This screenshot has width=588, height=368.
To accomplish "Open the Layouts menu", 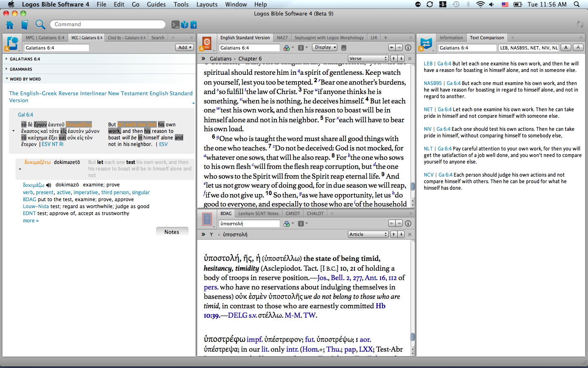I will click(207, 4).
